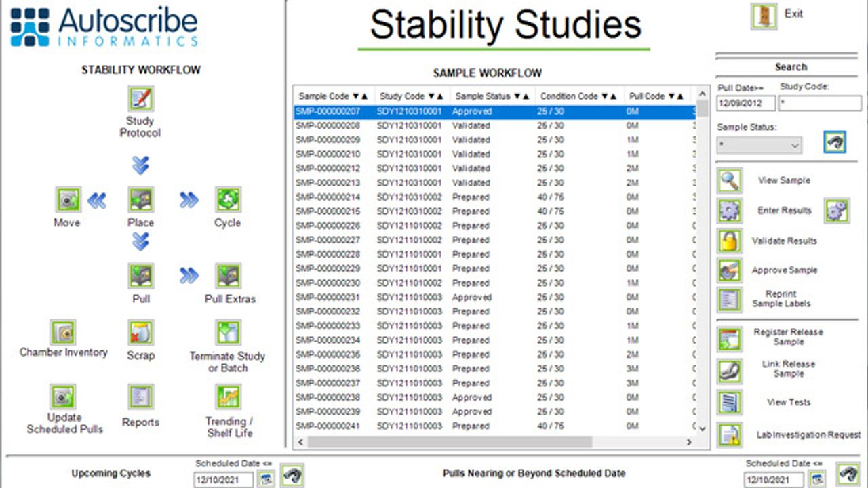
Task: Open Pull Extras icon
Action: click(227, 276)
